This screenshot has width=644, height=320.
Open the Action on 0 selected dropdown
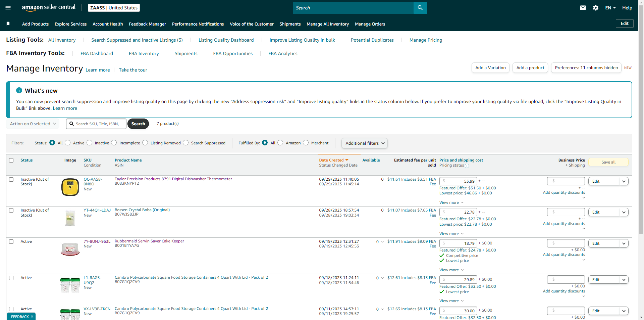pos(33,124)
